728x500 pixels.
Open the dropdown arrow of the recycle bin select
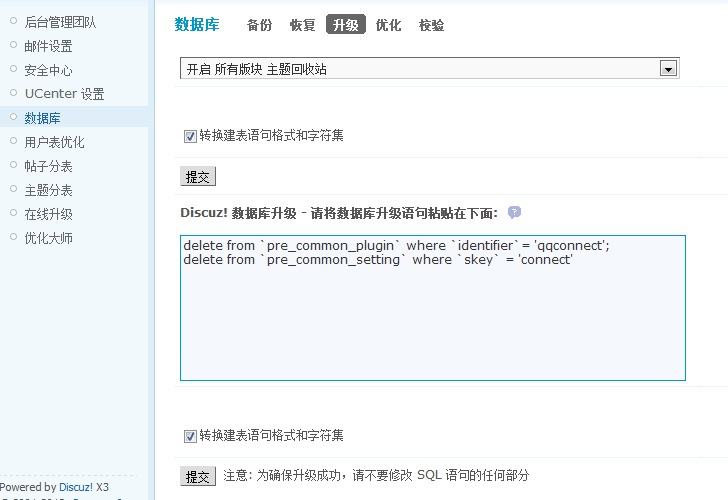click(669, 69)
